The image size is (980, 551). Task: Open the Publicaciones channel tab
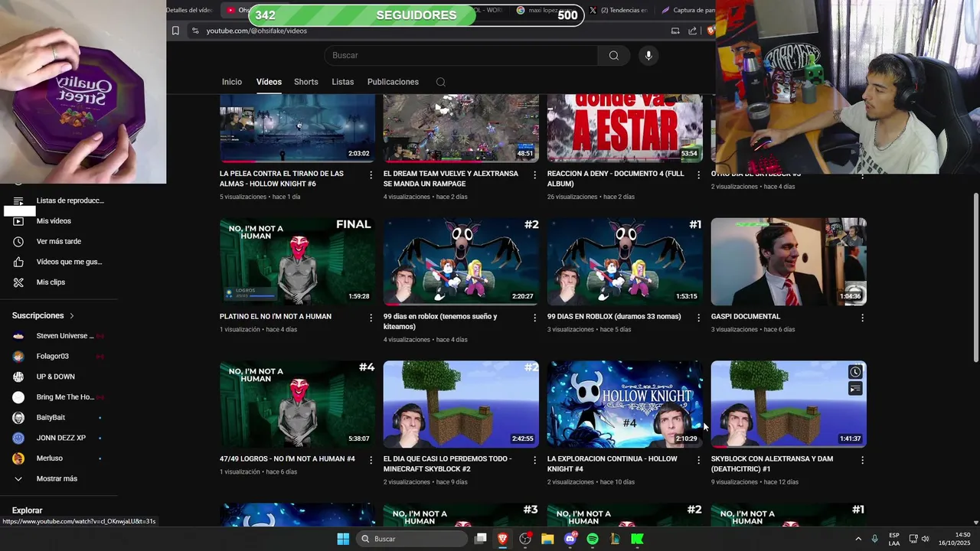coord(393,82)
